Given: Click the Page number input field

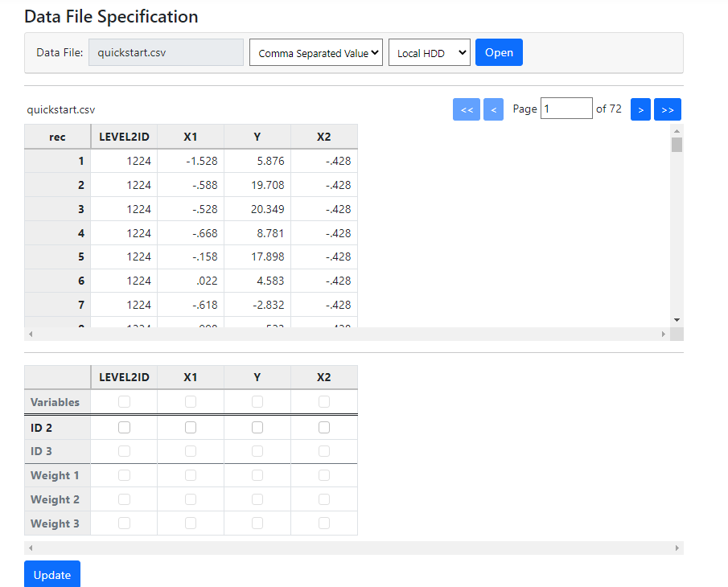Looking at the screenshot, I should (x=566, y=109).
